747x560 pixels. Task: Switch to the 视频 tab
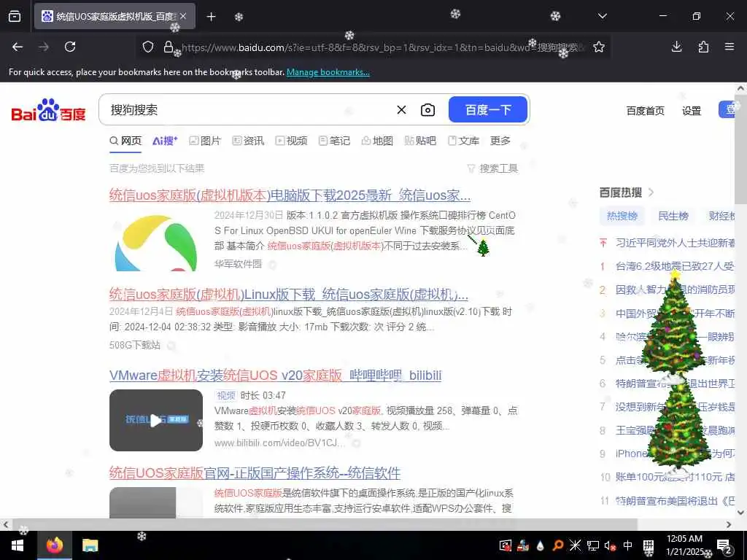click(x=292, y=141)
